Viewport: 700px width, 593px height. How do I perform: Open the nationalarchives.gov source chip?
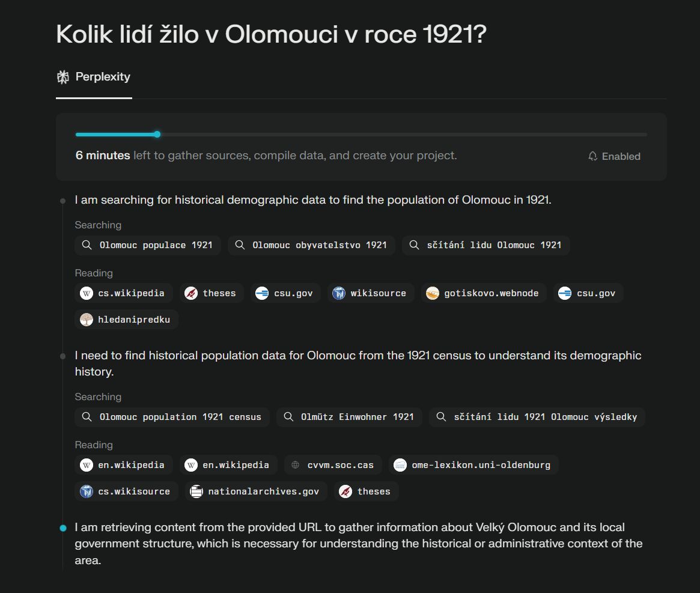[256, 491]
